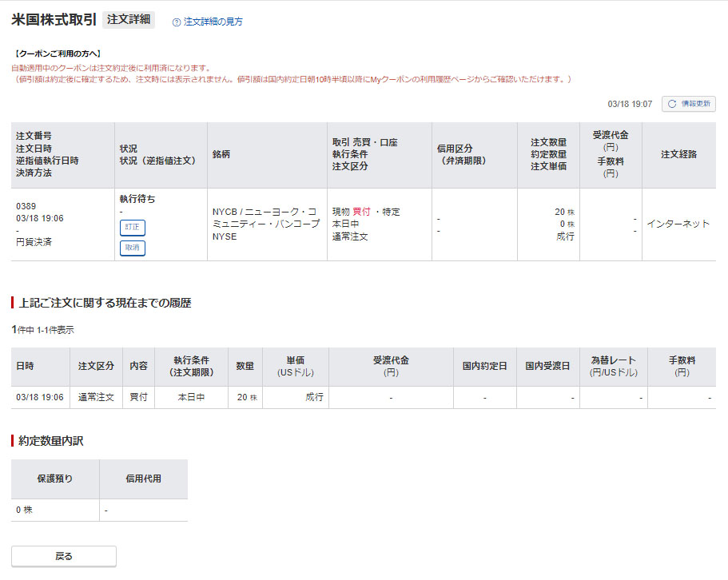Click the 為替レート column header
The height and width of the screenshot is (580, 728).
613,366
